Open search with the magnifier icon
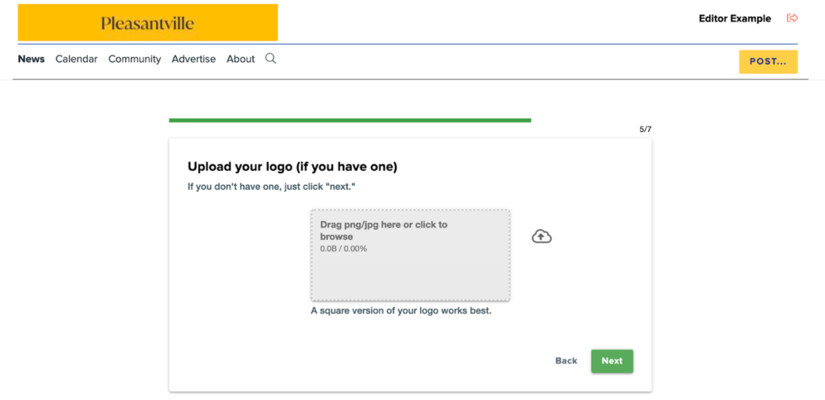 (270, 59)
